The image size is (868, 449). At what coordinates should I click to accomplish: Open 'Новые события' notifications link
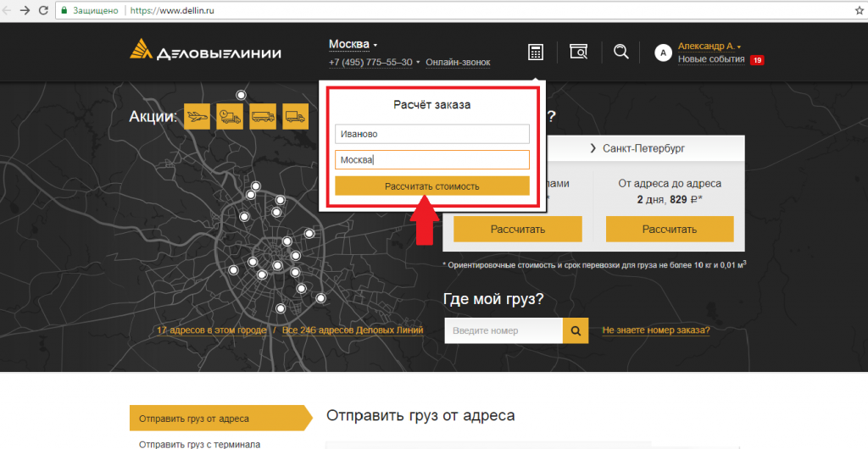pyautogui.click(x=711, y=59)
